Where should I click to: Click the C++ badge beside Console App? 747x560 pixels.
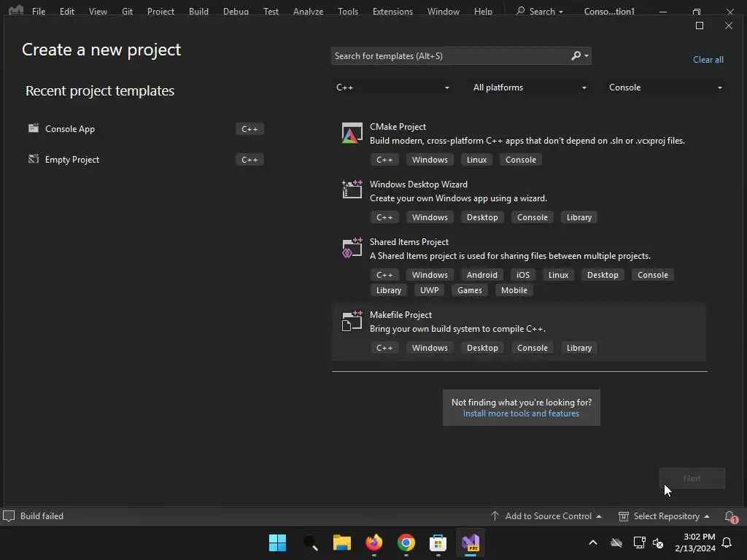pyautogui.click(x=249, y=128)
